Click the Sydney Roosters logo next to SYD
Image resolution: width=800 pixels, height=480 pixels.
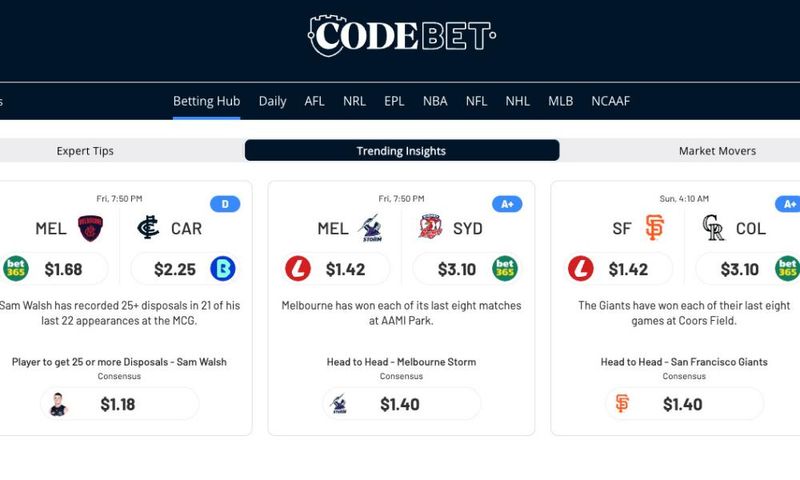pyautogui.click(x=430, y=227)
